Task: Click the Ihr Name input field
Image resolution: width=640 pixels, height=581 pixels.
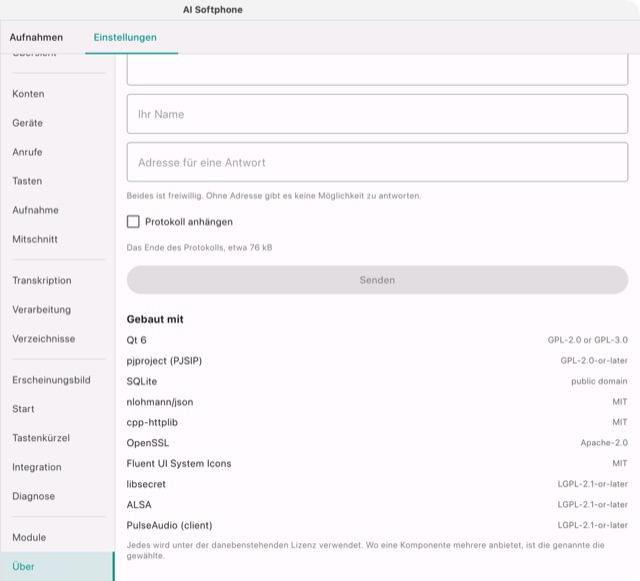Action: tap(377, 114)
